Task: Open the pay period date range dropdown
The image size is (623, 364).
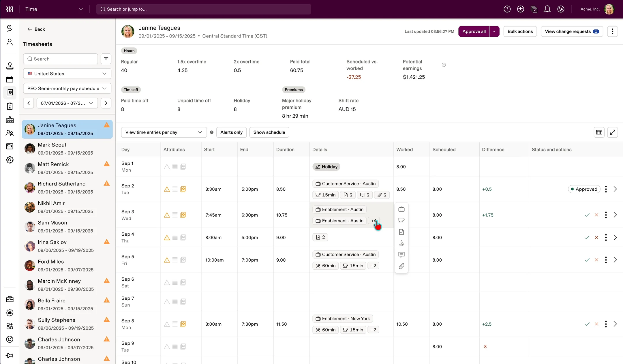Action: [x=67, y=103]
